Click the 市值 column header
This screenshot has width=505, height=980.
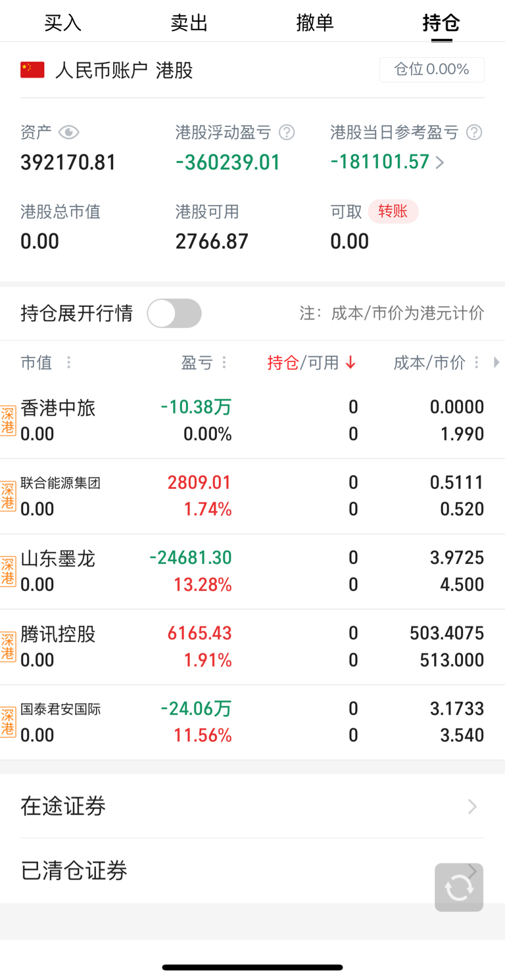(36, 363)
